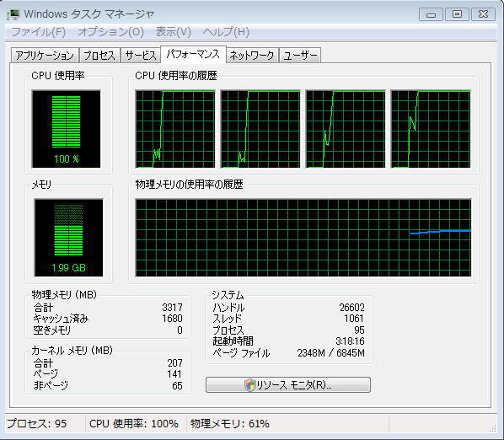Select the パフォーマンス tab
Screen dimensions: 504x440
(193, 54)
